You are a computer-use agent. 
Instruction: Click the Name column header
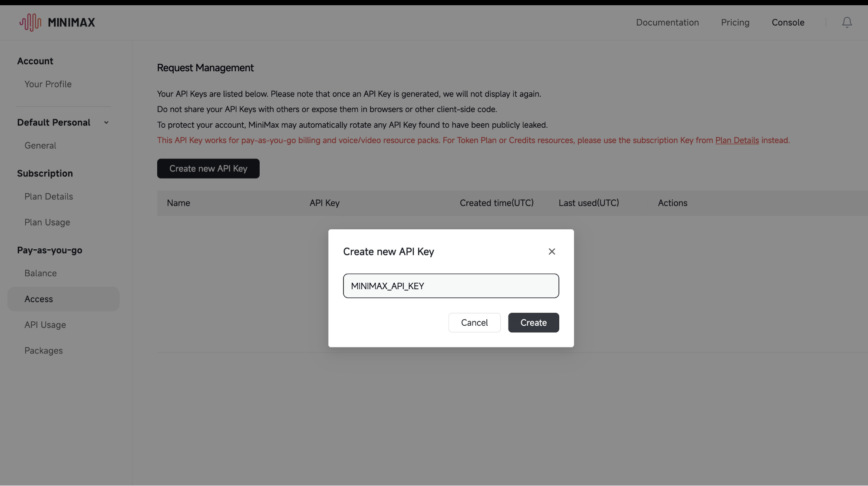click(178, 203)
